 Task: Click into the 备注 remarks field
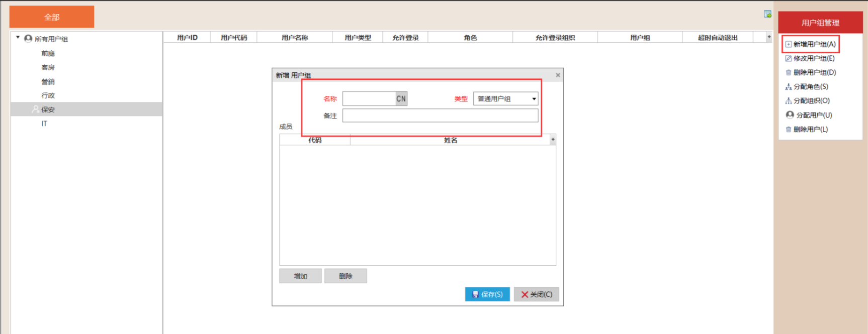pos(440,116)
